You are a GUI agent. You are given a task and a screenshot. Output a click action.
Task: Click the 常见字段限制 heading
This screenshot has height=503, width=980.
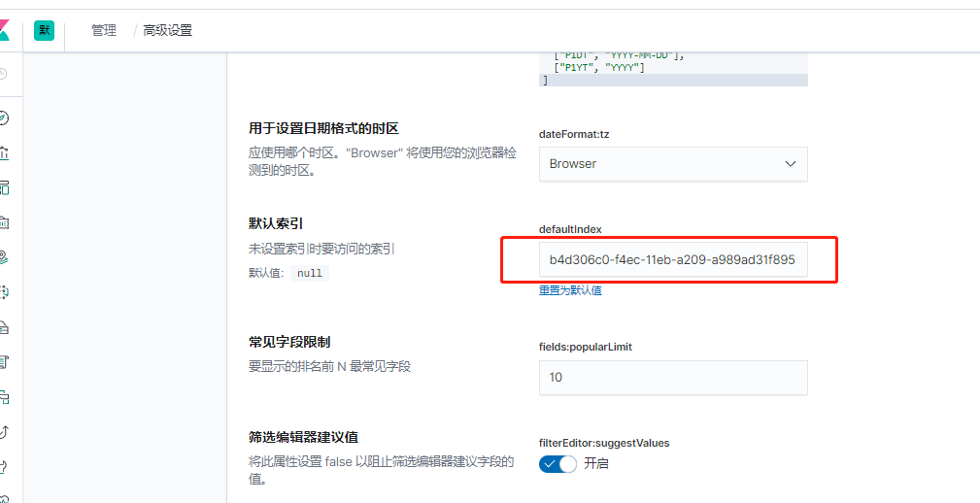point(289,342)
